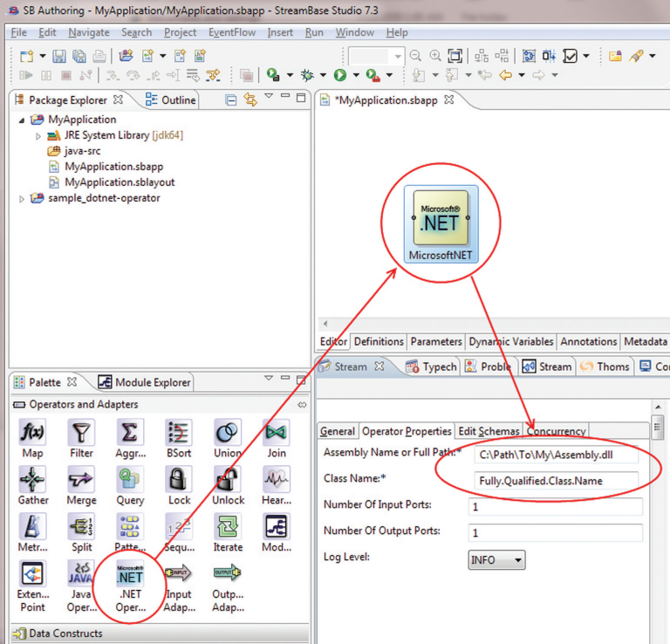Click the Class Name input field
Screen dimensions: 670x644
click(557, 480)
